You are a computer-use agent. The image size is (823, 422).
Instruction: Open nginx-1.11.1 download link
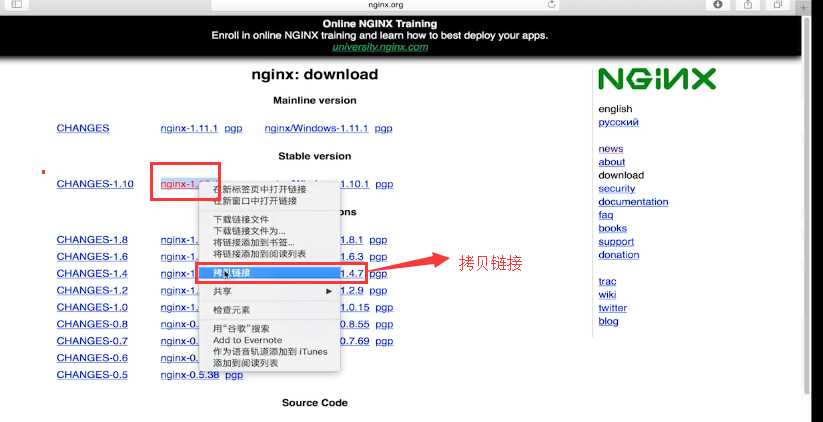pyautogui.click(x=189, y=129)
